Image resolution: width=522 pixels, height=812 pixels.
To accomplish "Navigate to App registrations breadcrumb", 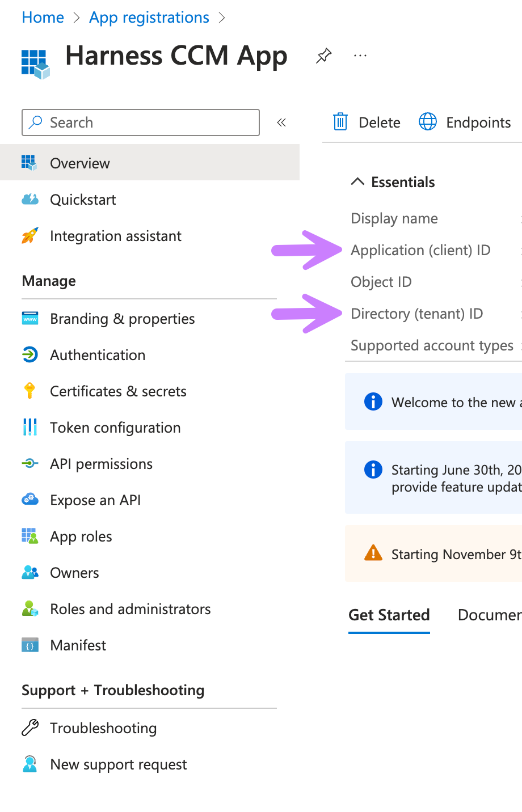I will 149,18.
